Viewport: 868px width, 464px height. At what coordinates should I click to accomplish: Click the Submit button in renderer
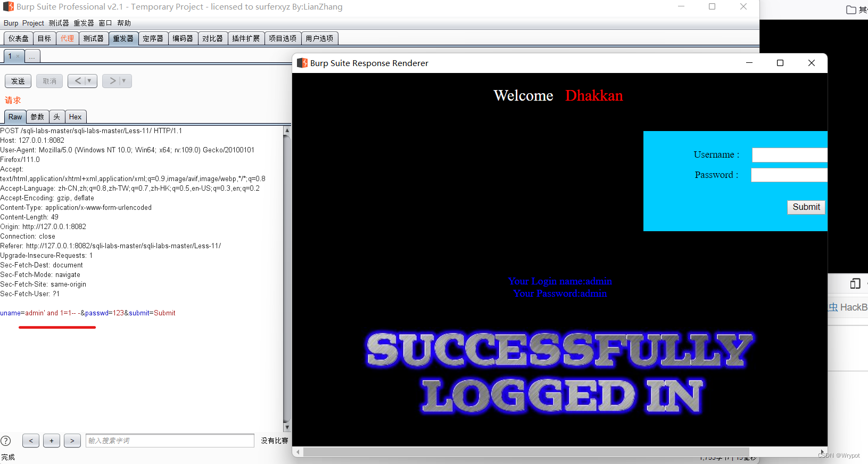[x=806, y=207]
